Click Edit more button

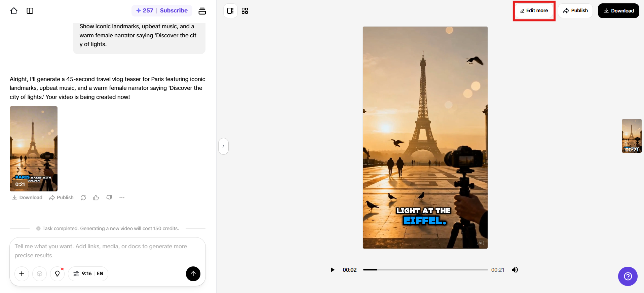[534, 11]
